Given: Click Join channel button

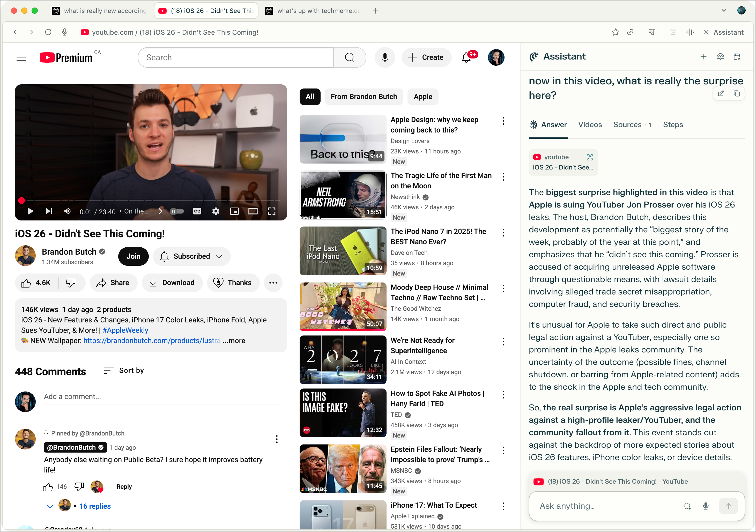Looking at the screenshot, I should coord(133,256).
